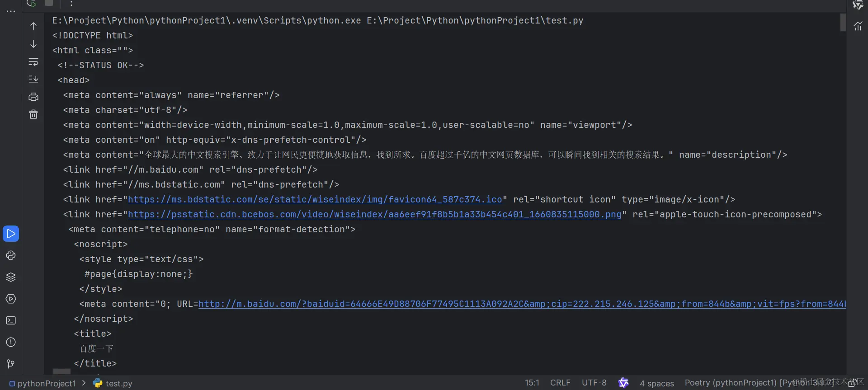868x390 pixels.
Task: Click the 15:1 line column indicator
Action: point(532,383)
